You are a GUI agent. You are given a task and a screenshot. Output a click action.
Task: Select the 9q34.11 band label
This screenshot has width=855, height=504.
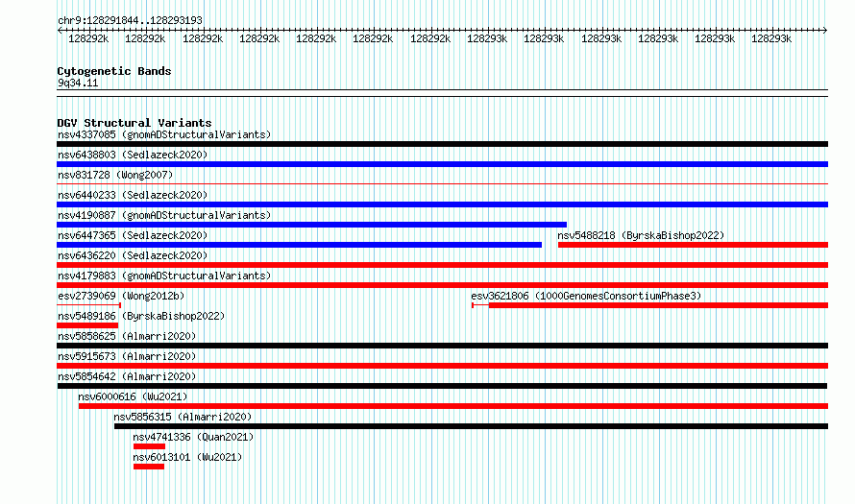tap(78, 83)
